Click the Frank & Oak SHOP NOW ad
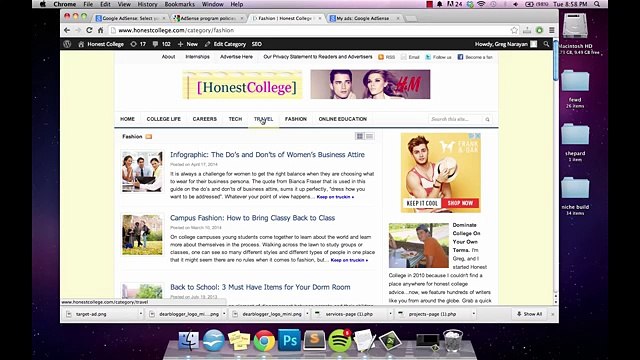Screen dimensions: 640x360 [x=460, y=203]
